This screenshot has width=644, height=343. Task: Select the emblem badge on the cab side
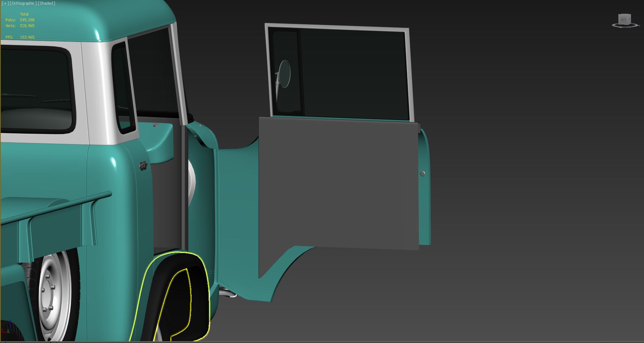(144, 166)
